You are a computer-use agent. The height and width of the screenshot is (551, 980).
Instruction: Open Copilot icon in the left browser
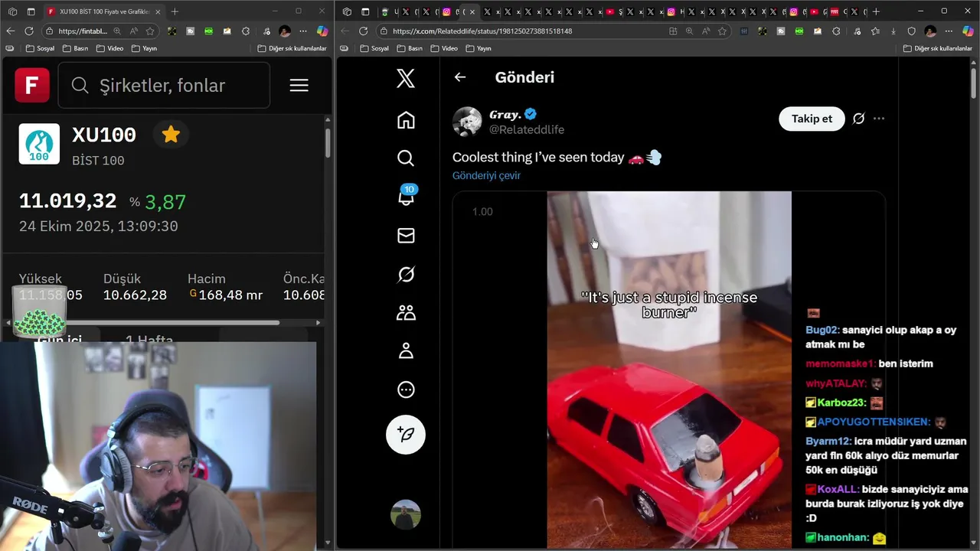[322, 31]
